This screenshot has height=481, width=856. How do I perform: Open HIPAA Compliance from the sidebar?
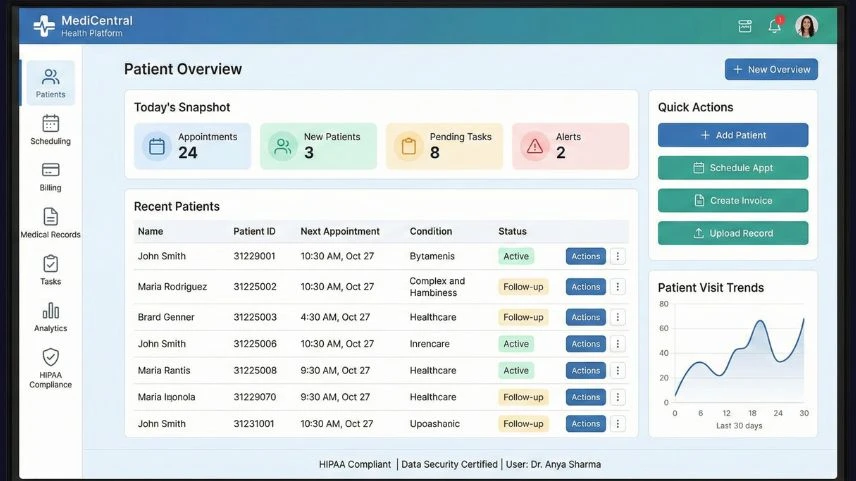[x=50, y=369]
